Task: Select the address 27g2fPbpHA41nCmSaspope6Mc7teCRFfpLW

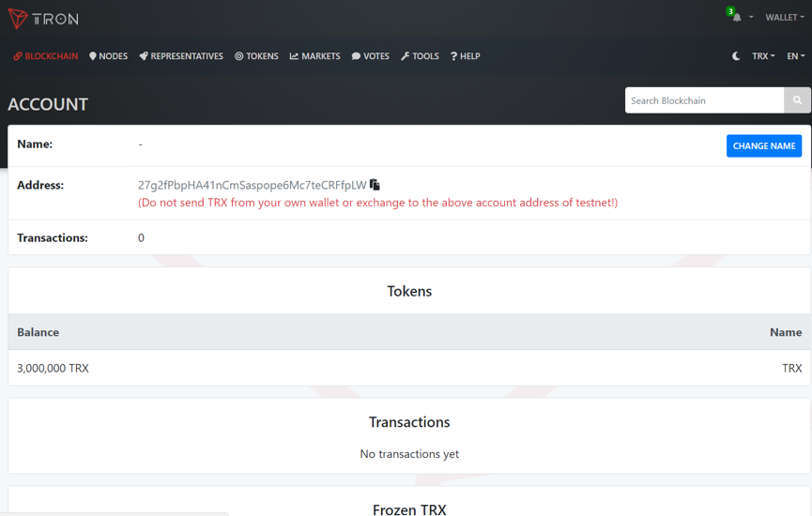Action: tap(253, 185)
